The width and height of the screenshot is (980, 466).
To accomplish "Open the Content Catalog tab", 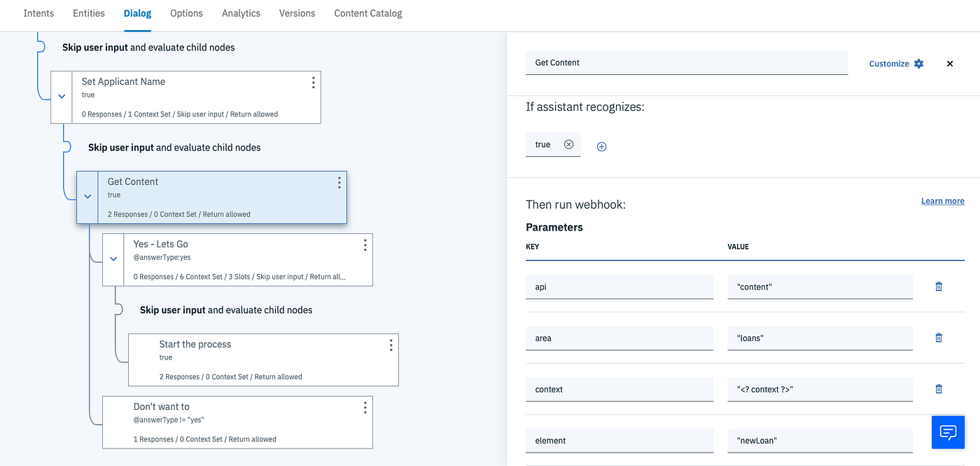I will (367, 13).
